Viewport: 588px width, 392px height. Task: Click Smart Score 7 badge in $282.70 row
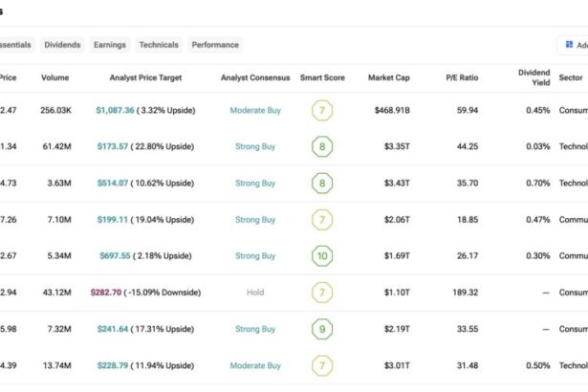(x=322, y=293)
